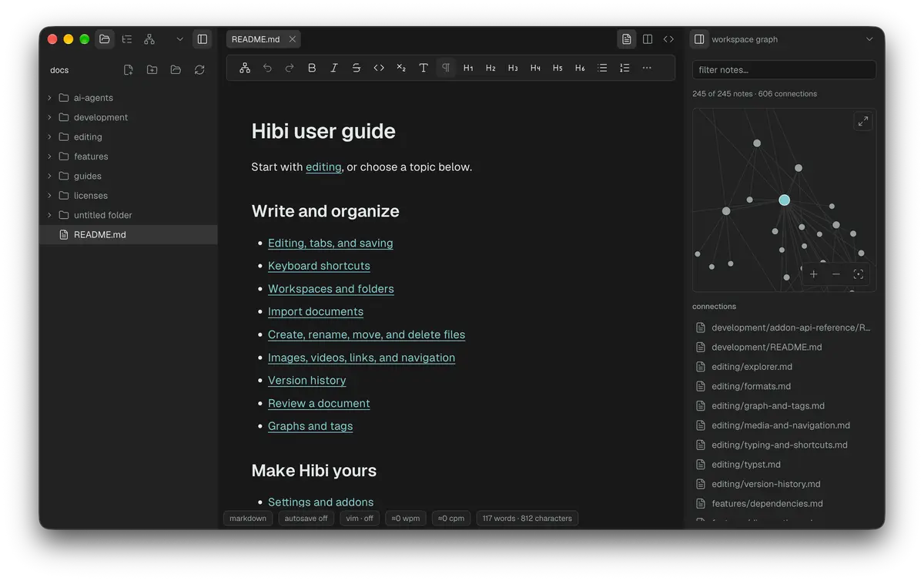
Task: Insert inline code formatting
Action: 379,68
